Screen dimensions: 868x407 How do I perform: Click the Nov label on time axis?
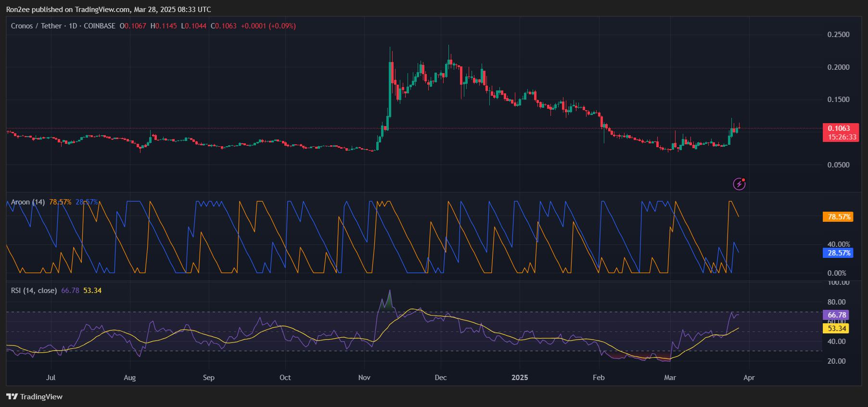[x=364, y=378]
